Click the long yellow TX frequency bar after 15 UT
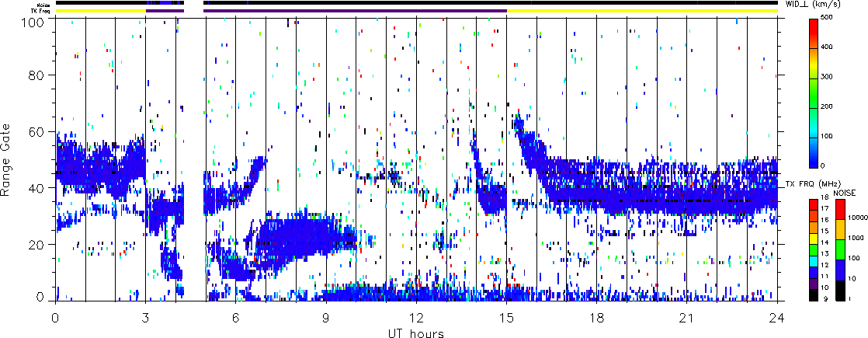Image resolution: width=868 pixels, height=338 pixels. 642,11
